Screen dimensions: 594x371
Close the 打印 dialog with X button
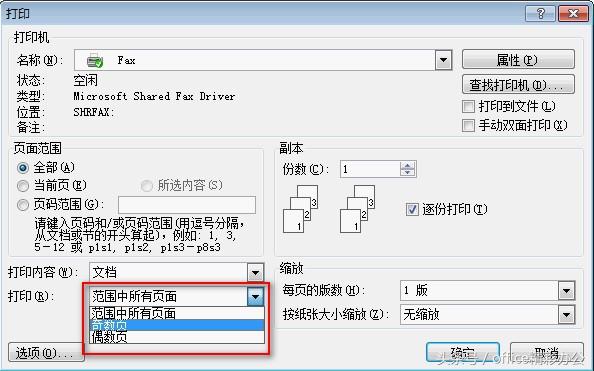pyautogui.click(x=573, y=14)
